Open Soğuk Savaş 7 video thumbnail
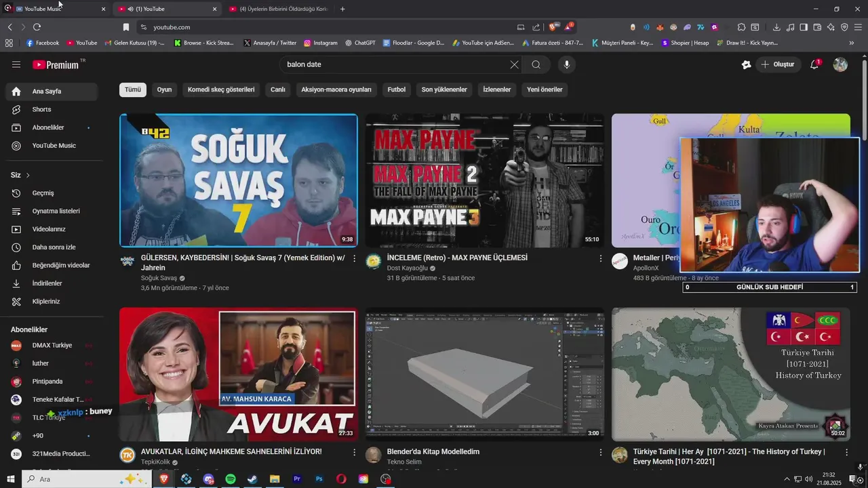 239,180
